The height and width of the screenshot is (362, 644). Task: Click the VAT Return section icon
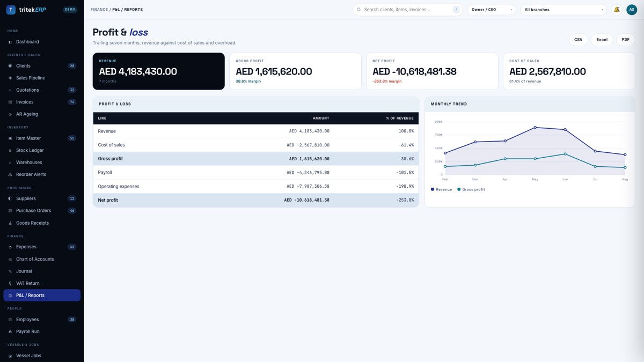tap(10, 283)
